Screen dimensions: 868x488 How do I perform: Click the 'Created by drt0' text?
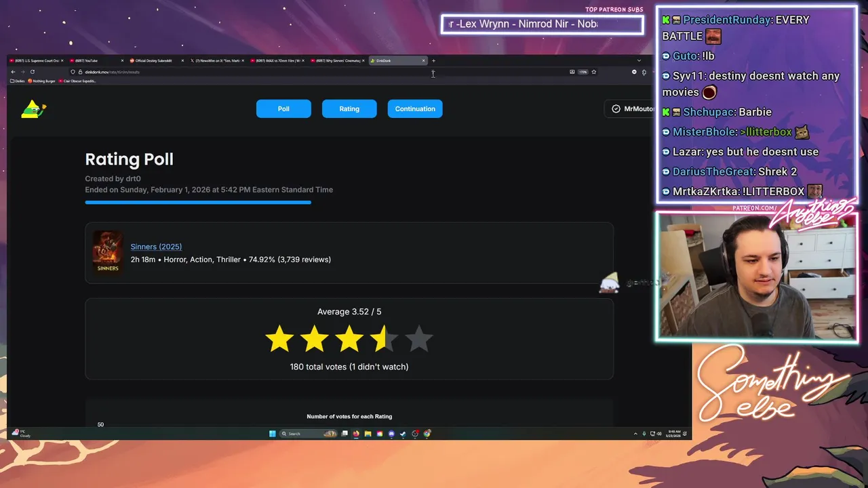(113, 179)
